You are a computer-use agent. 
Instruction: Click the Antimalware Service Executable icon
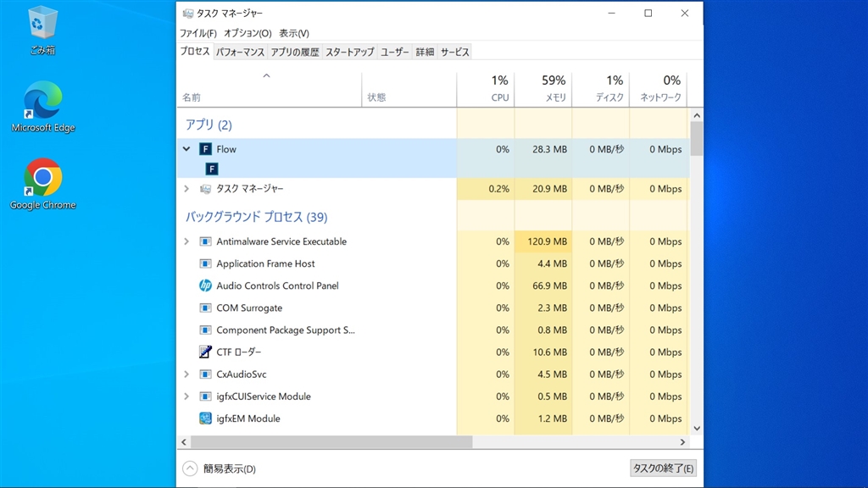click(205, 241)
